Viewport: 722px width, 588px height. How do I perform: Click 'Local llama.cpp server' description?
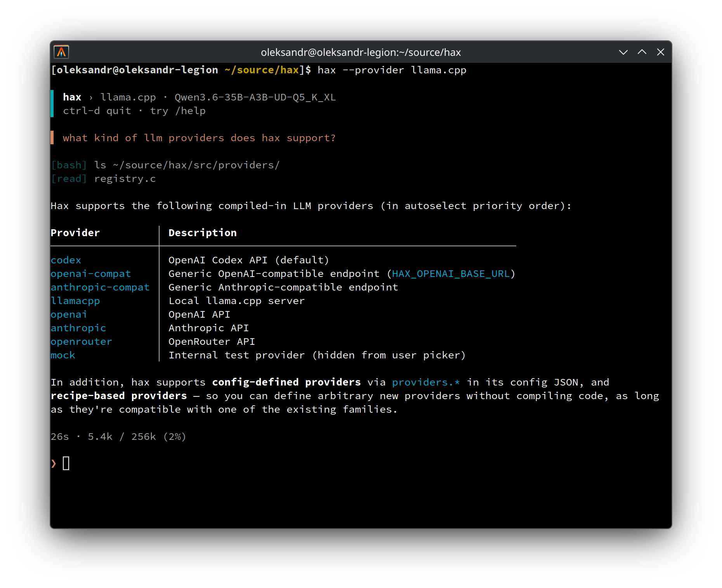[x=237, y=301]
